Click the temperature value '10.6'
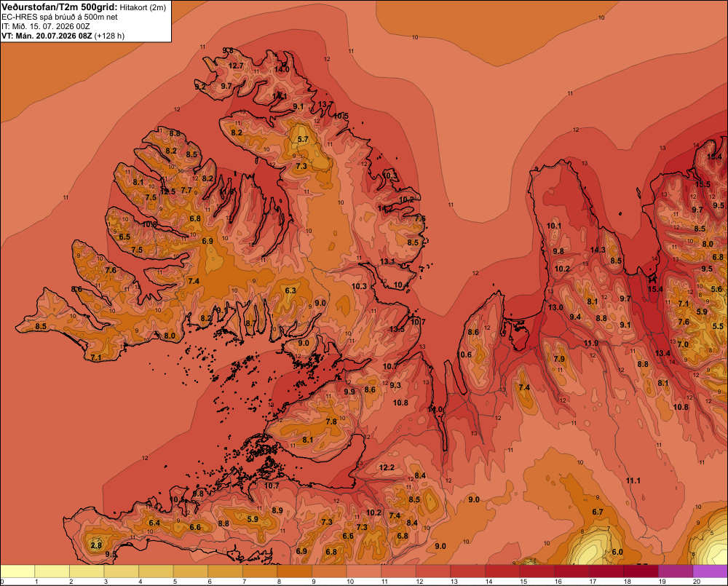728x586 pixels. 464,355
